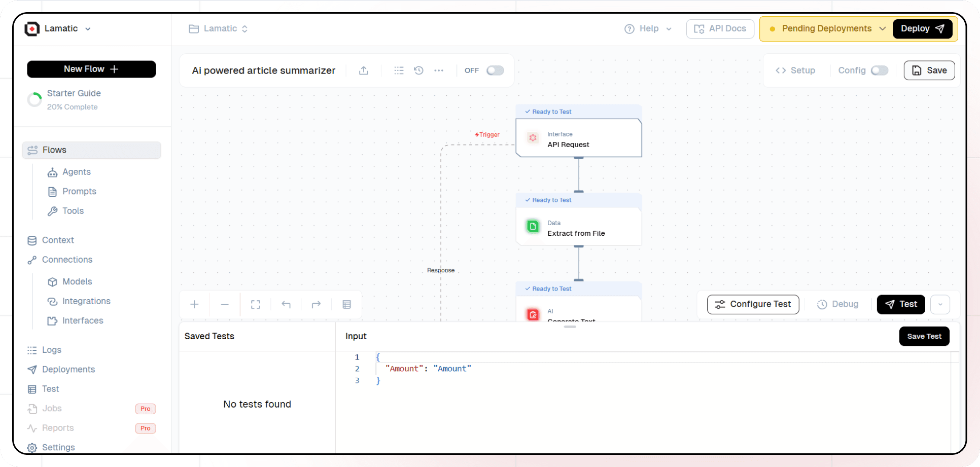Turn the flow ON with the OFF toggle
Viewport: 980px width, 467px height.
[495, 70]
